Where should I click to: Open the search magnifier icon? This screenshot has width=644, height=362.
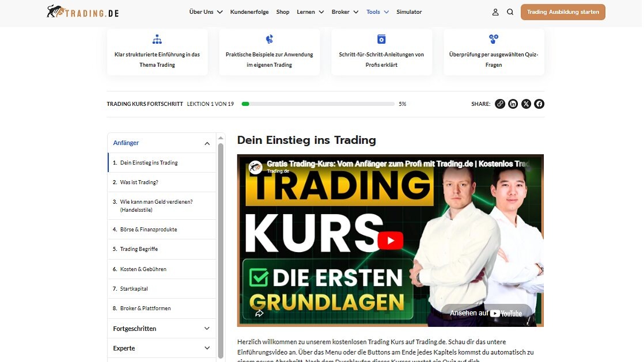(510, 12)
